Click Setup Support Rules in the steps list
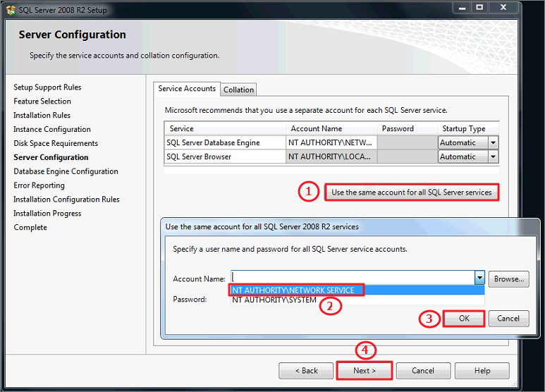Viewport: 545px width, 392px height. [47, 87]
